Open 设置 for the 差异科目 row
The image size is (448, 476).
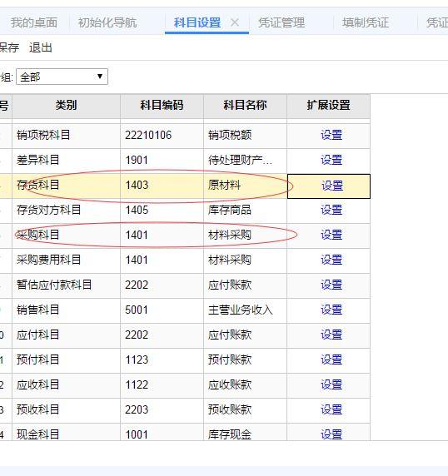[x=331, y=160]
